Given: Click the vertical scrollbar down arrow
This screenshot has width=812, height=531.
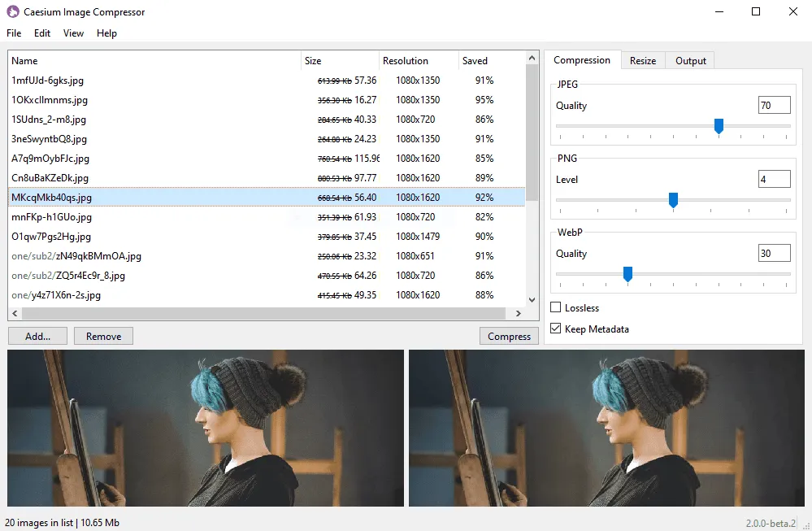Looking at the screenshot, I should click(532, 300).
